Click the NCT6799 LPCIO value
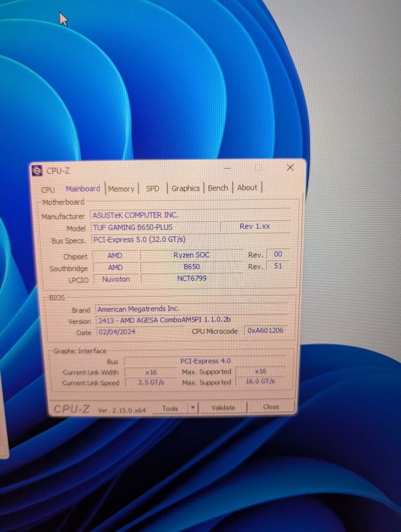Image resolution: width=401 pixels, height=532 pixels. [x=192, y=279]
